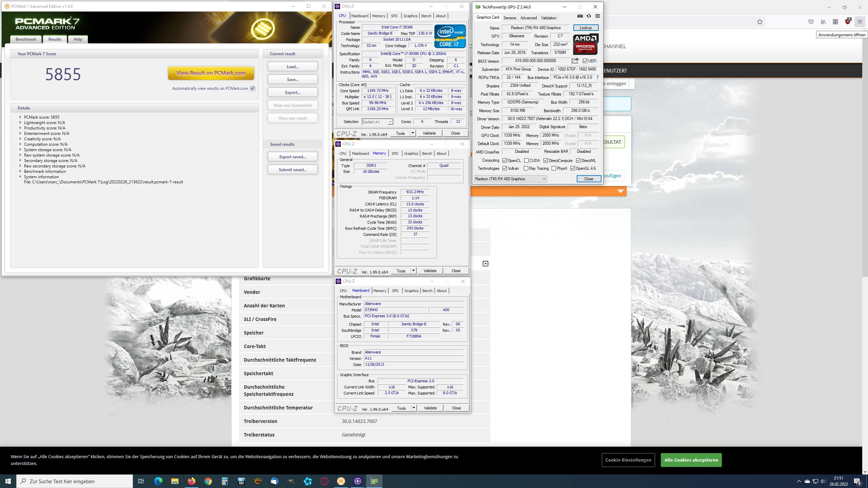Viewport: 868px width, 488px height.
Task: Open the Bench tab in CPU-Z Memory window
Action: (427, 154)
